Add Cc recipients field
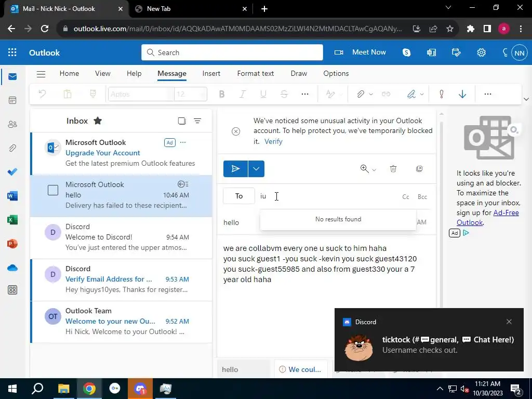Image resolution: width=532 pixels, height=399 pixels. click(x=405, y=197)
